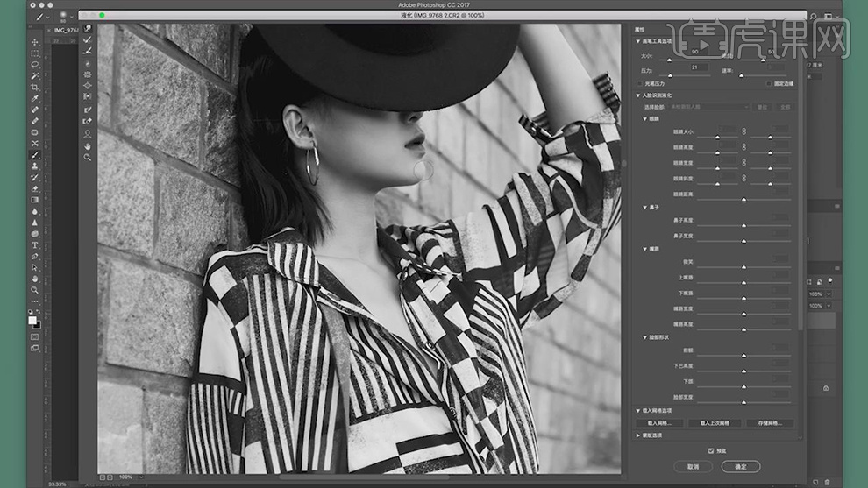Select the Pen tool
The image size is (868, 488).
pyautogui.click(x=35, y=256)
